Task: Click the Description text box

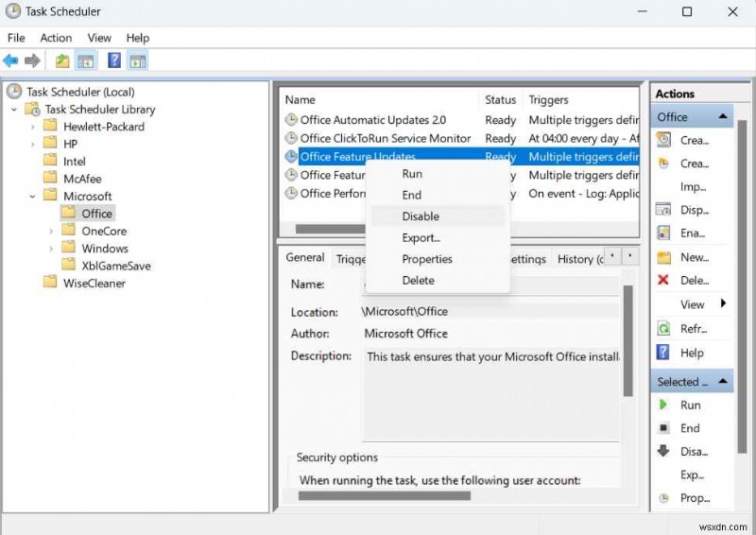Action: pos(490,393)
